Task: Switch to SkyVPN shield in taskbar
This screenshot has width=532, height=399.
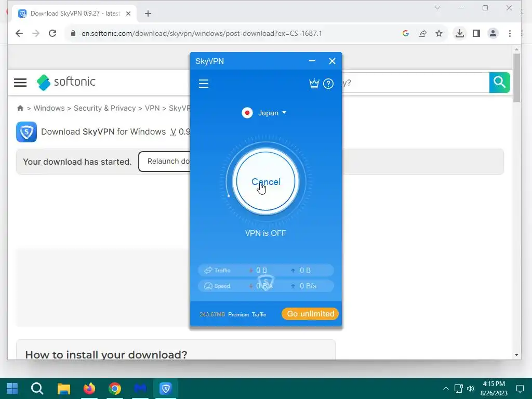Action: (166, 389)
